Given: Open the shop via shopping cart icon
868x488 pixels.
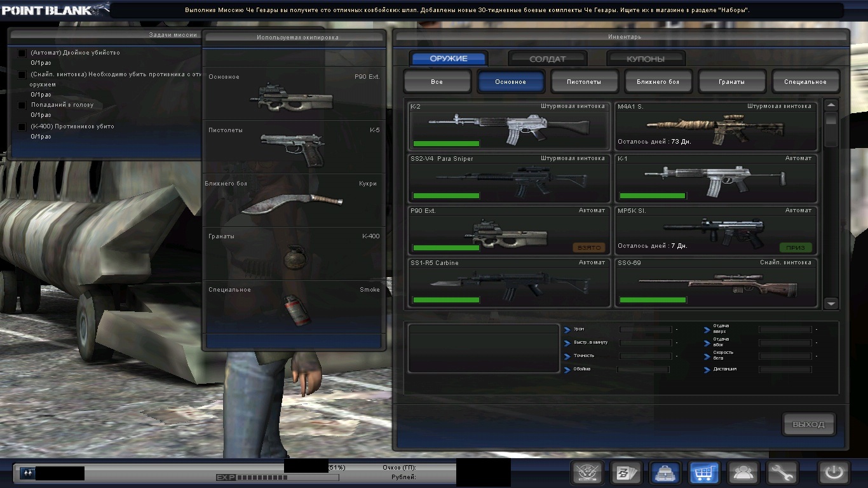Looking at the screenshot, I should (704, 473).
